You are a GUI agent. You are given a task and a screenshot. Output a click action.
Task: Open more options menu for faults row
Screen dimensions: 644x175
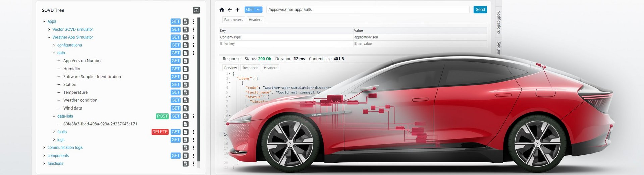click(193, 132)
